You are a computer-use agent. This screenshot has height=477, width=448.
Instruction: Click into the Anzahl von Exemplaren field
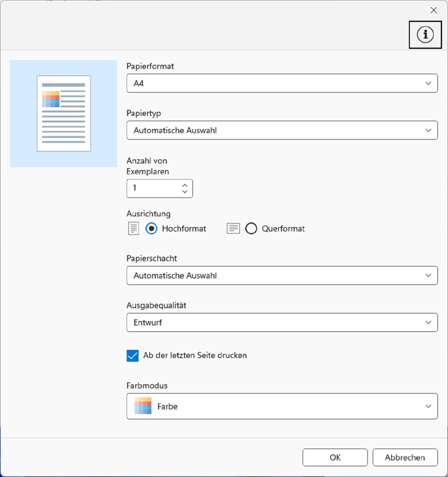pos(160,189)
